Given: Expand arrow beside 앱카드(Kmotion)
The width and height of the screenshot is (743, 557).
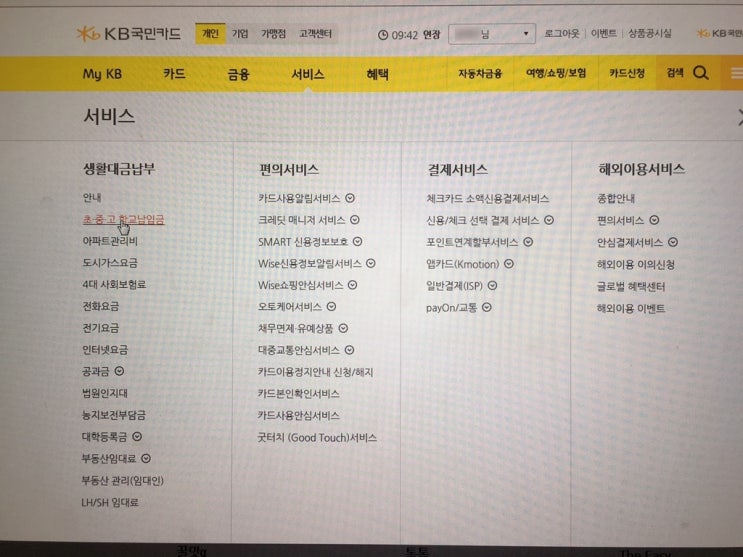Looking at the screenshot, I should click(x=508, y=264).
